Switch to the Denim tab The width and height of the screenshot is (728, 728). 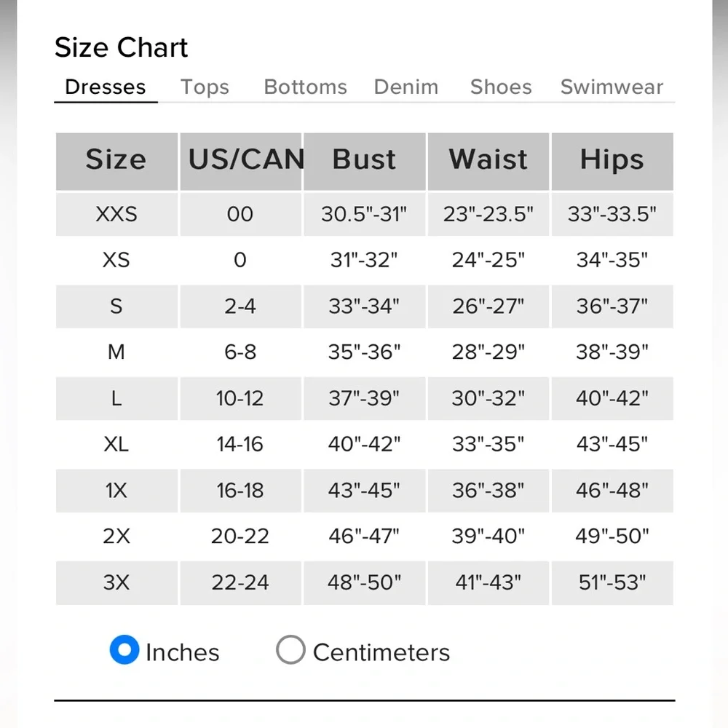[x=406, y=87]
